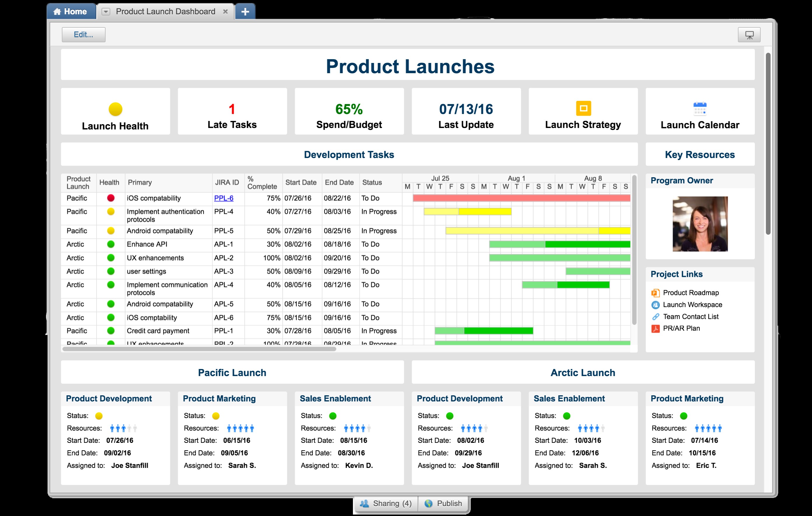Close the Product Launch Dashboard tab
The height and width of the screenshot is (516, 812).
tap(225, 12)
